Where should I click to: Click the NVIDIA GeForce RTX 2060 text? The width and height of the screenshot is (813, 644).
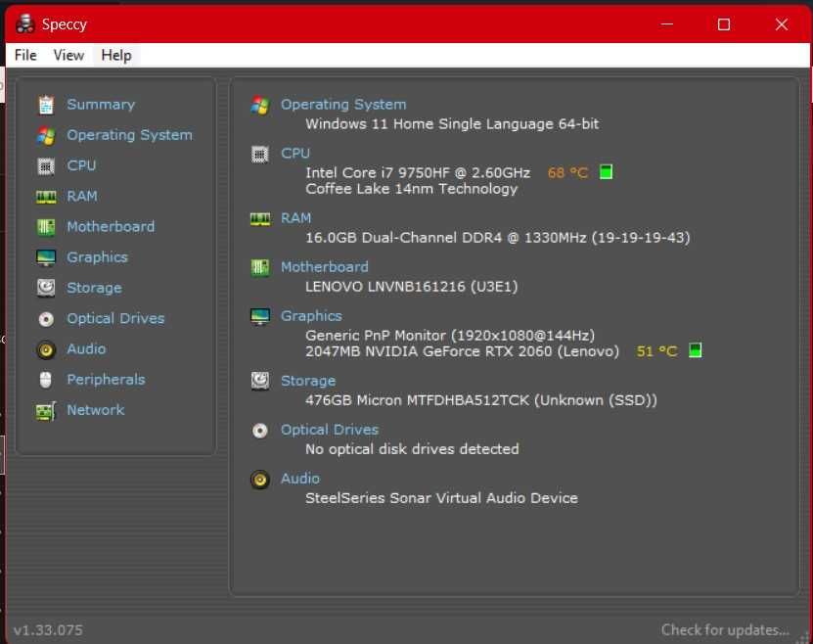462,351
